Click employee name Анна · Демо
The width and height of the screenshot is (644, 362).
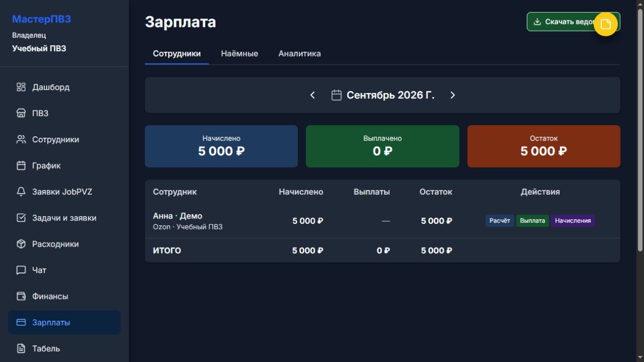pos(178,216)
